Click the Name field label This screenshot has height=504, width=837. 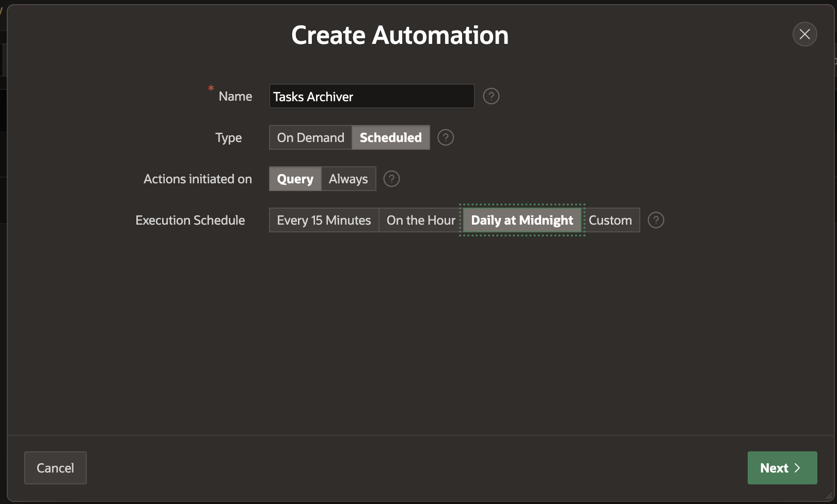point(235,97)
